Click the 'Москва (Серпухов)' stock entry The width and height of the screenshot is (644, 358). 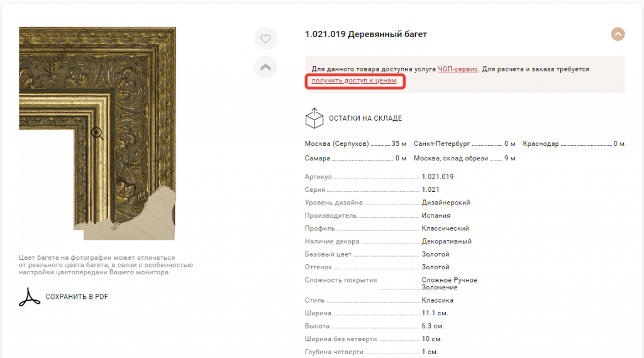pyautogui.click(x=355, y=144)
